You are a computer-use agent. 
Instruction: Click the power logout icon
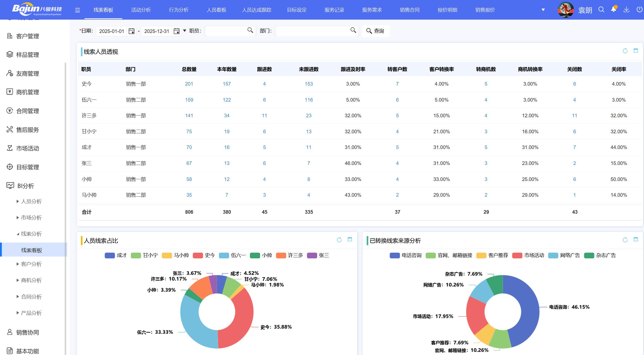coord(639,10)
